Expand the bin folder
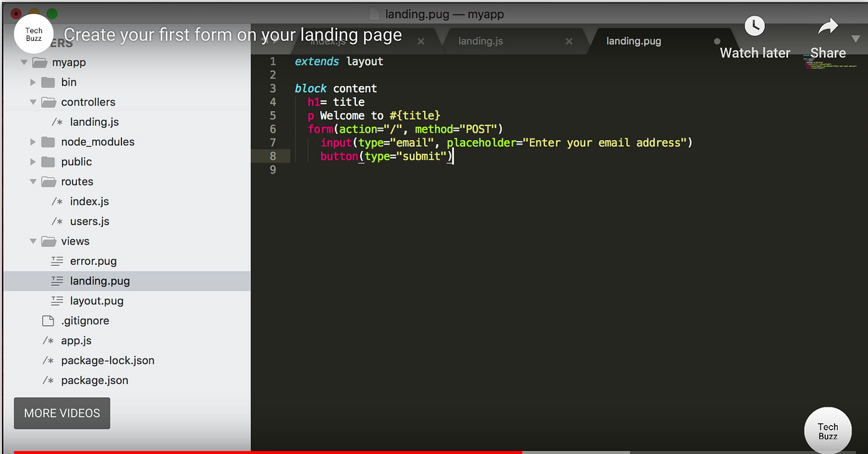This screenshot has height=454, width=868. coord(33,82)
